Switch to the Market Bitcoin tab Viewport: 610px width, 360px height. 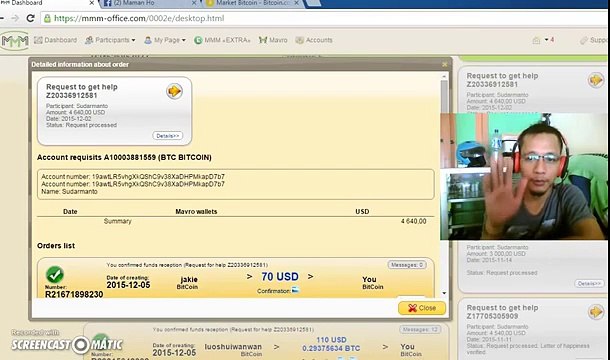251,3
